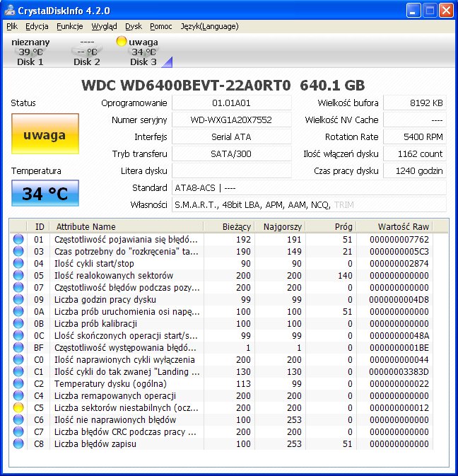Screen dimensions: 458x476
Task: Select row Liczba sektorów niestabilnych
Action: [221, 407]
